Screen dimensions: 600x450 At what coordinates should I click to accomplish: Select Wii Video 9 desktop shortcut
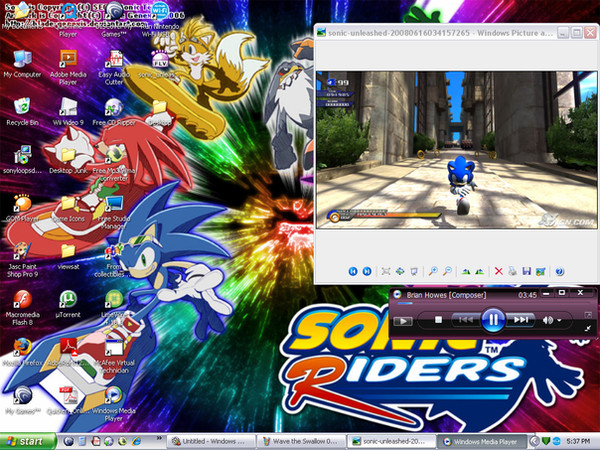click(x=68, y=112)
